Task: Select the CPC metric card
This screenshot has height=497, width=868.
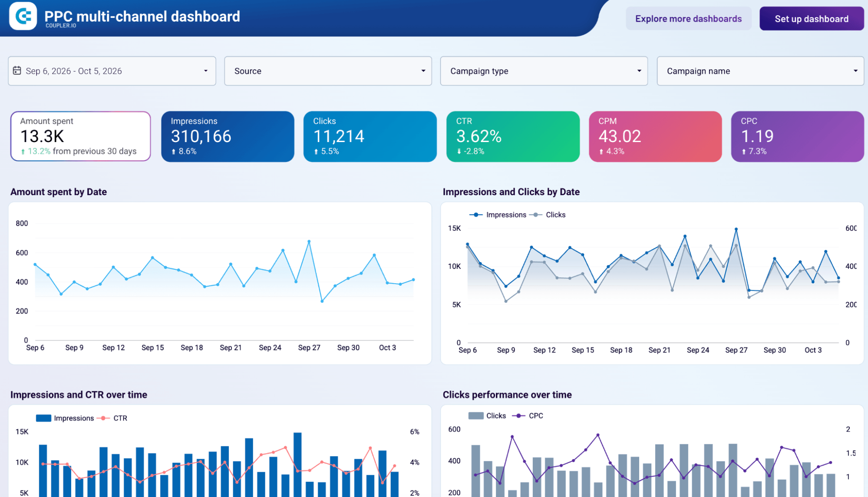Action: point(798,136)
